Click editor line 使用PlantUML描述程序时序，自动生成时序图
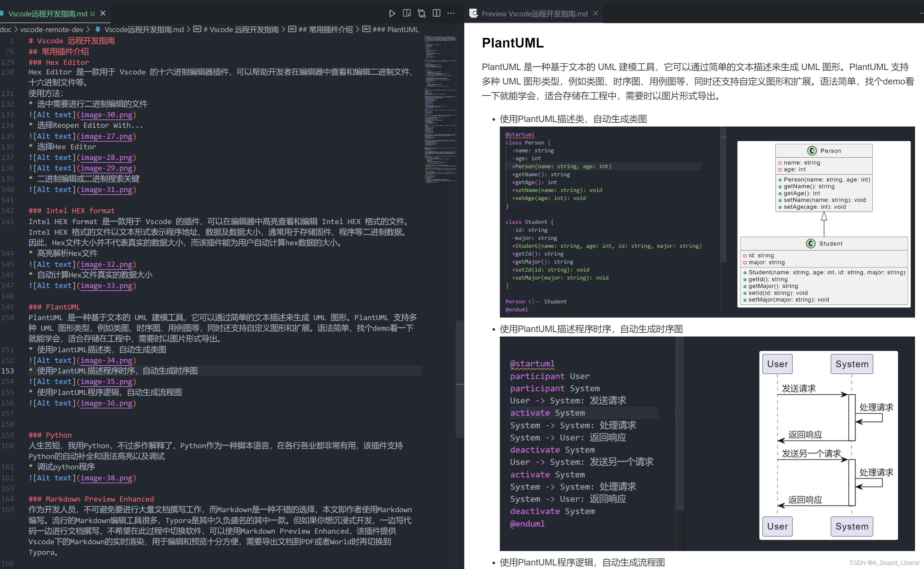 [x=117, y=371]
